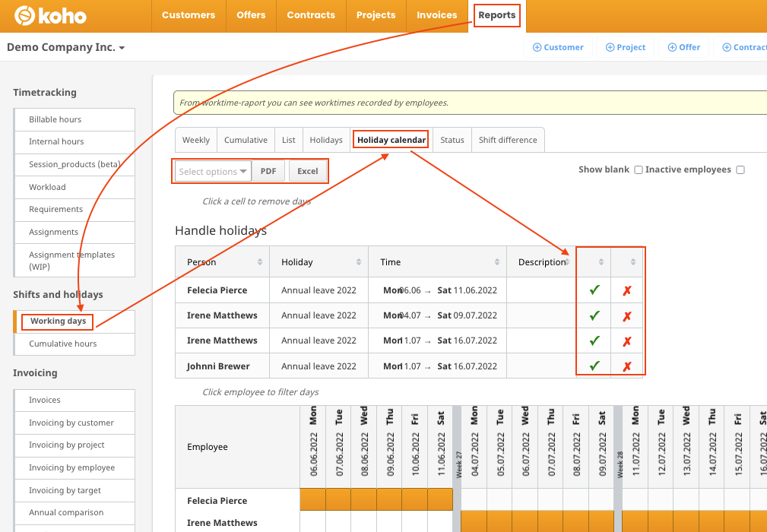Open the Contracts menu
767x532 pixels.
[x=311, y=15]
